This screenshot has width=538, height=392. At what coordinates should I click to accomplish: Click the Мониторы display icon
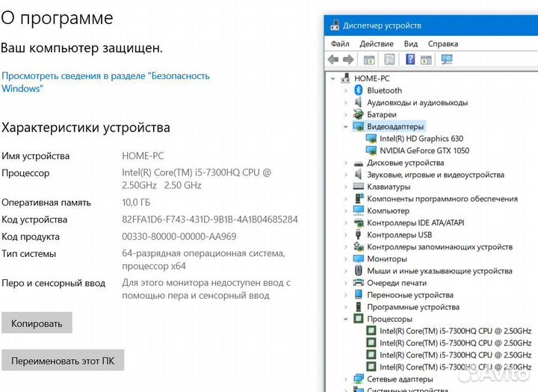pos(358,258)
